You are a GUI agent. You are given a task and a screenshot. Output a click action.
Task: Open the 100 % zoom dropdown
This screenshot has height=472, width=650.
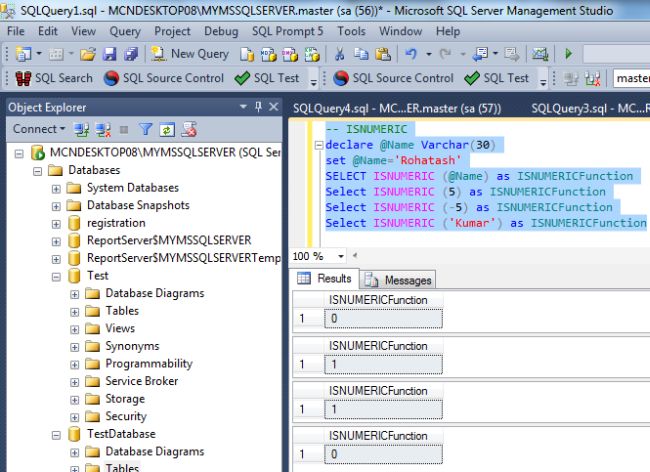point(341,257)
